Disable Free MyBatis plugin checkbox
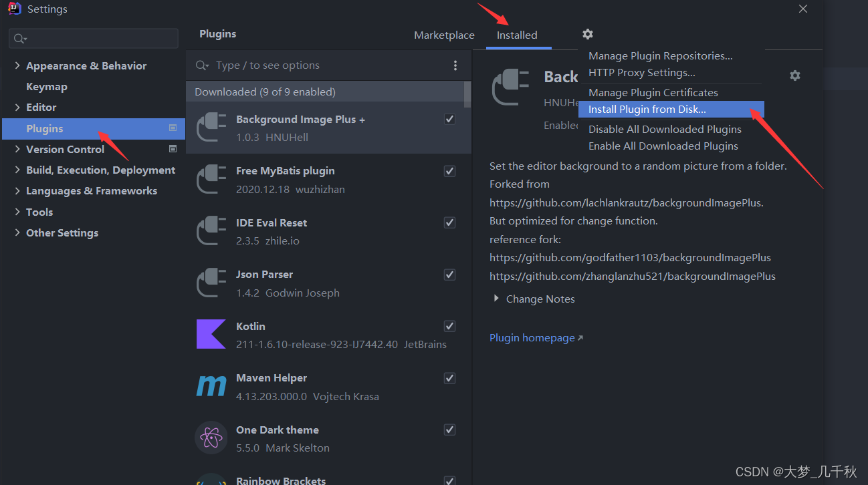The height and width of the screenshot is (485, 868). [449, 171]
